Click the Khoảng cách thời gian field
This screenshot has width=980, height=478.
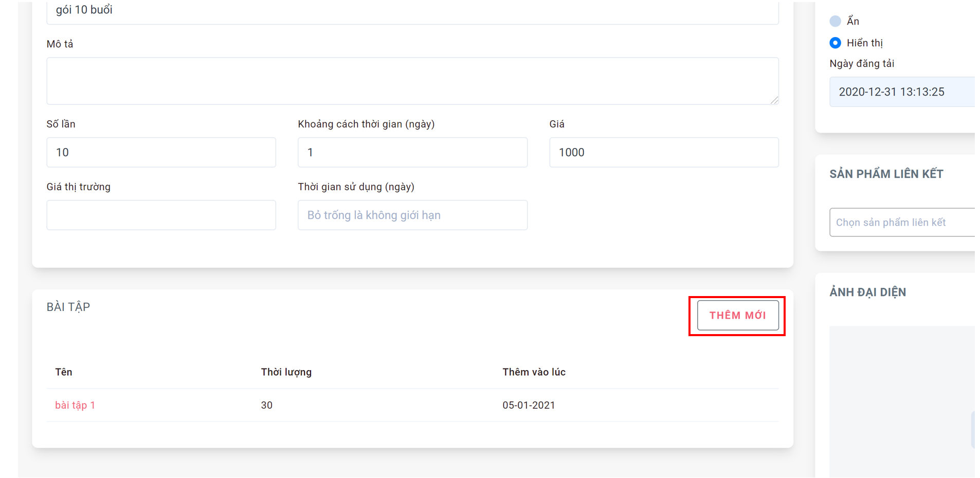tap(412, 152)
